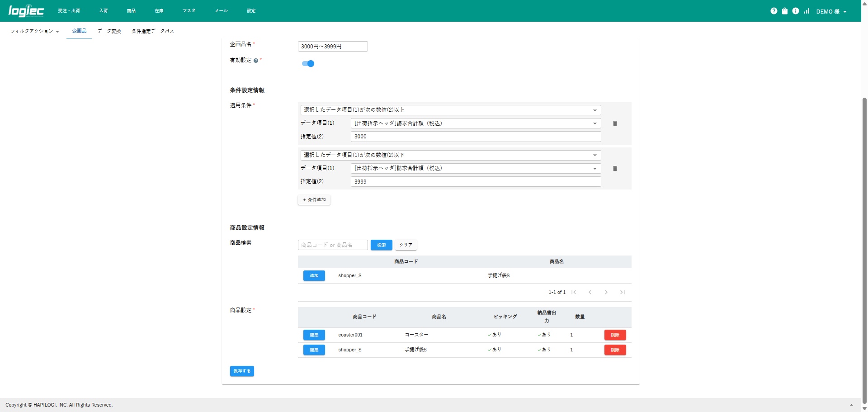Click the information circle icon

tap(796, 11)
